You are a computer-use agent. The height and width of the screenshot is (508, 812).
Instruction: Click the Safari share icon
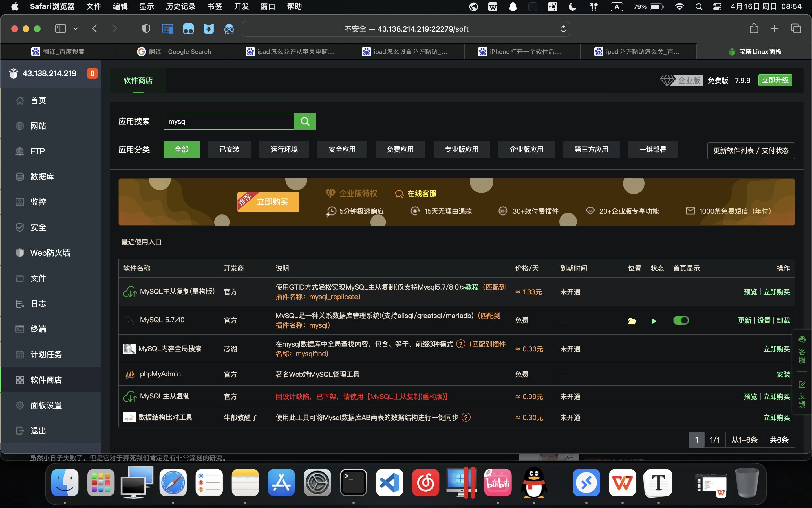pyautogui.click(x=754, y=29)
